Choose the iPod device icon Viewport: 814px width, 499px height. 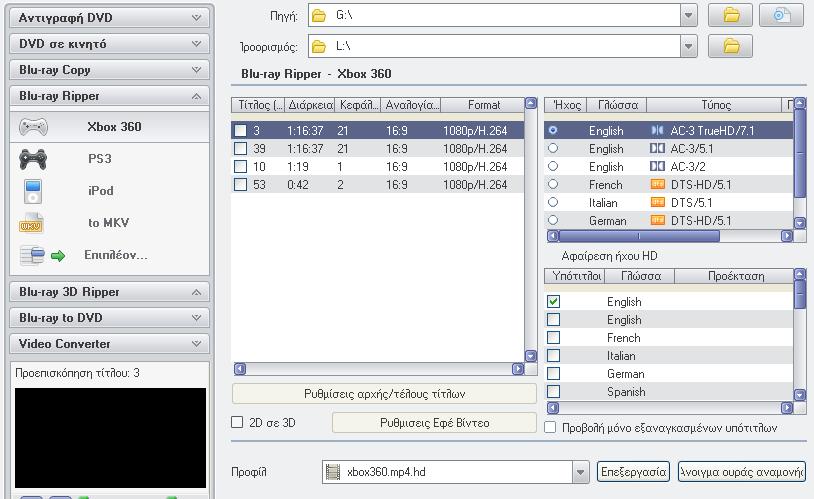34,191
